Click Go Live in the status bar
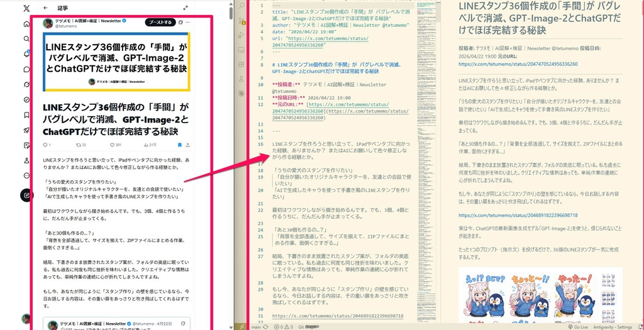Screen dimensions: 644x330 [x=580, y=327]
